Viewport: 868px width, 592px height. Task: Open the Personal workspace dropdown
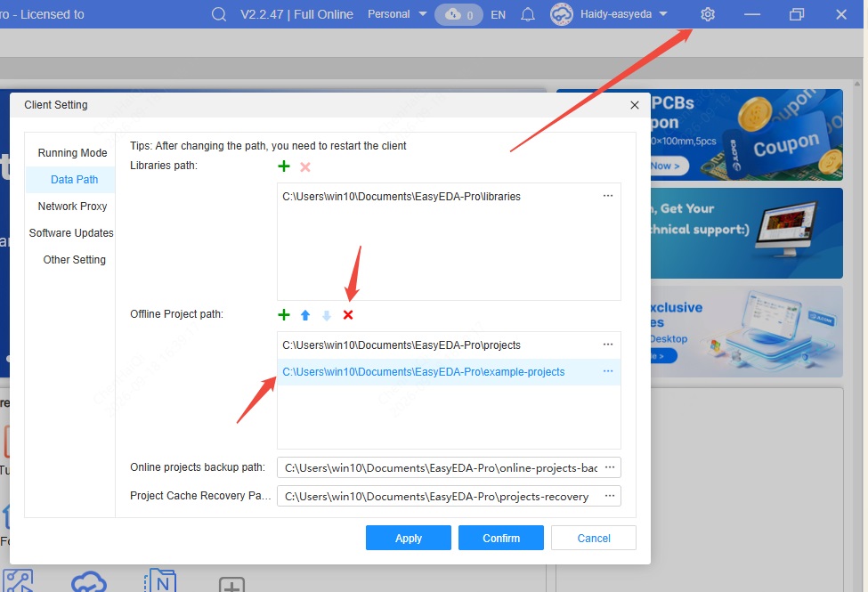(397, 14)
